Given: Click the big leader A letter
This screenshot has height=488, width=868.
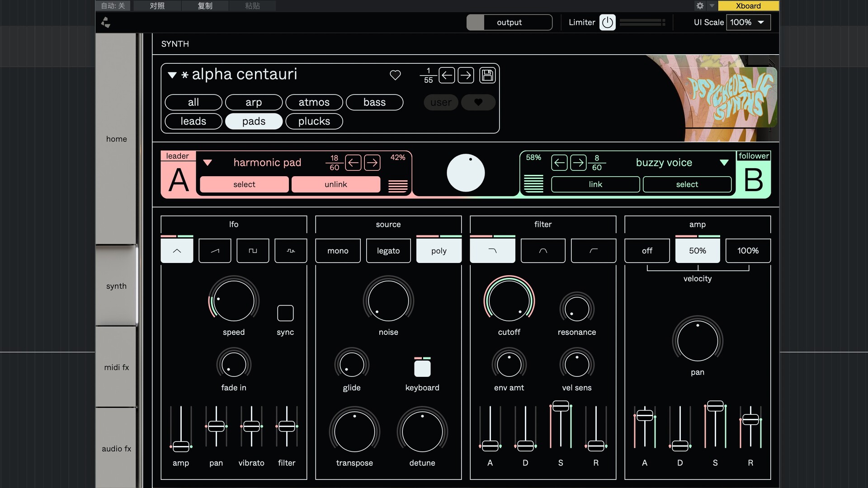Looking at the screenshot, I should point(179,180).
